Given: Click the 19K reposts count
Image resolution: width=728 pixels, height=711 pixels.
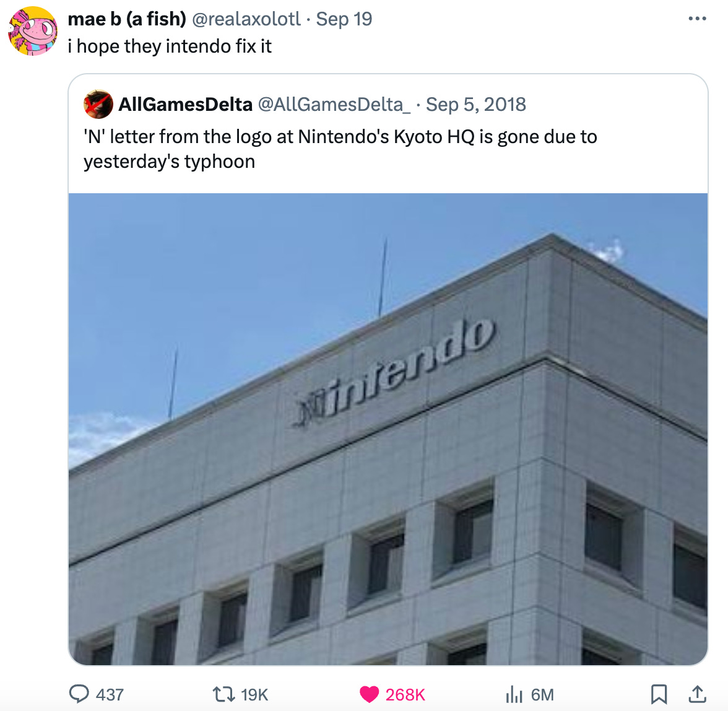Looking at the screenshot, I should point(254,695).
